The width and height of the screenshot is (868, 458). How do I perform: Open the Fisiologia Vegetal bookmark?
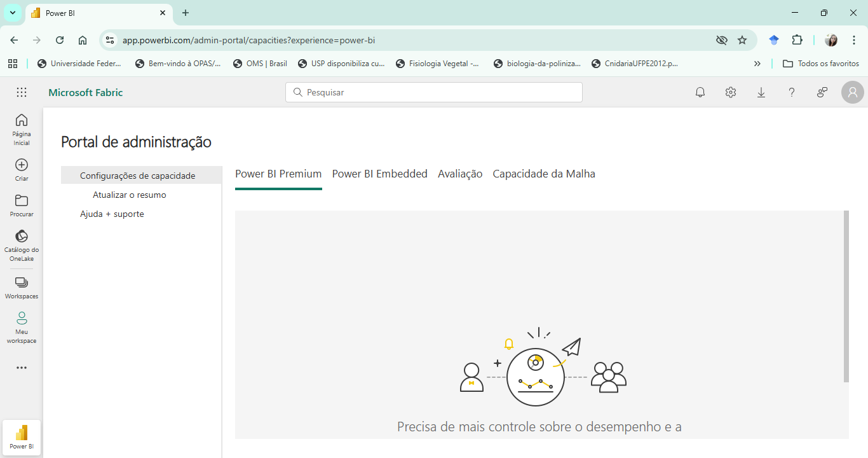(437, 64)
